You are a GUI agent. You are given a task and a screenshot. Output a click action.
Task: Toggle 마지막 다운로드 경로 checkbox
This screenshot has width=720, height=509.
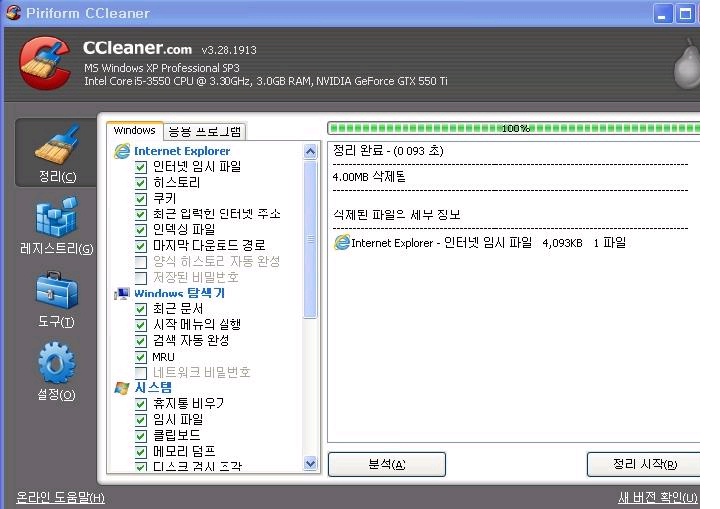coord(141,246)
